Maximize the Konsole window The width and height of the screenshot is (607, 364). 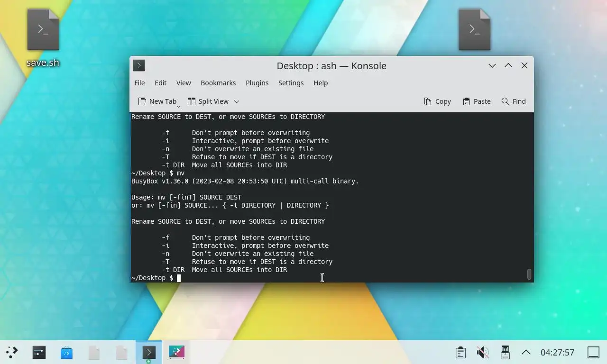[x=508, y=66]
